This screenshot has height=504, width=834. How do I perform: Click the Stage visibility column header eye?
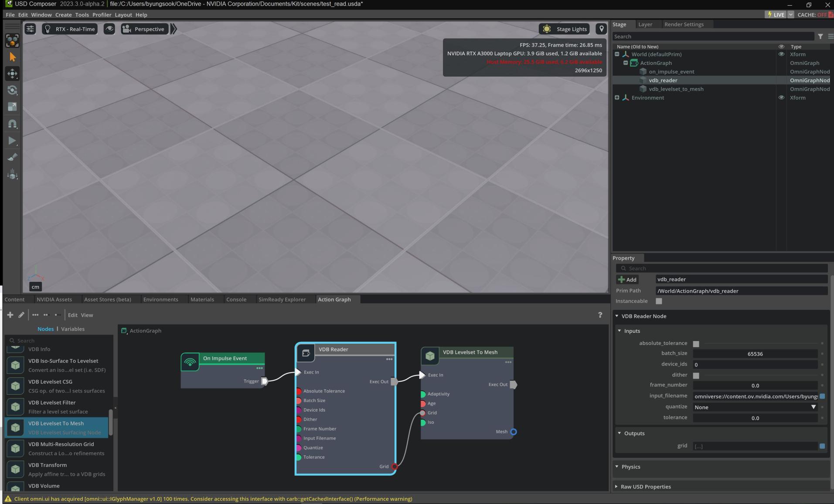tap(781, 47)
